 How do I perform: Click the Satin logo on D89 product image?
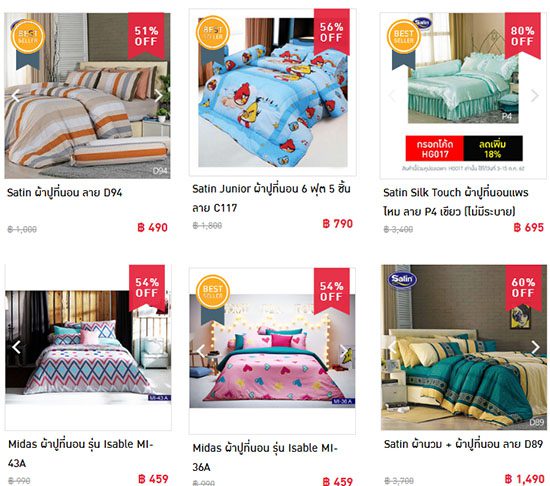(402, 280)
